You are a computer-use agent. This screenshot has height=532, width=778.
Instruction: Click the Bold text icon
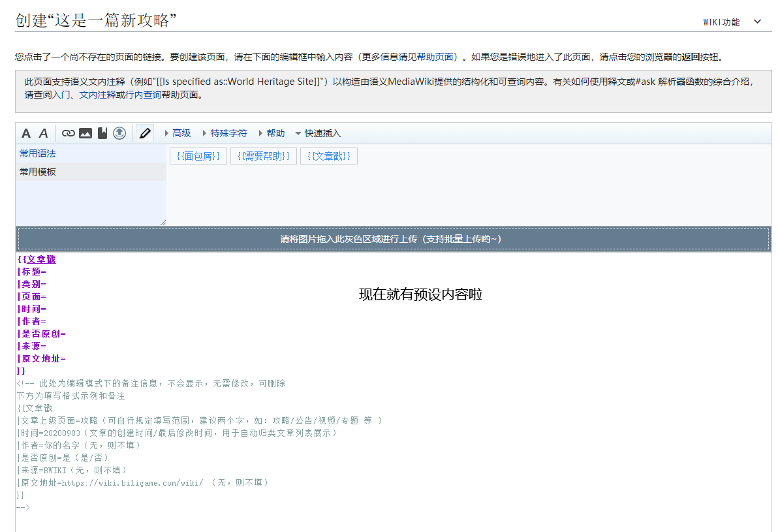(26, 133)
